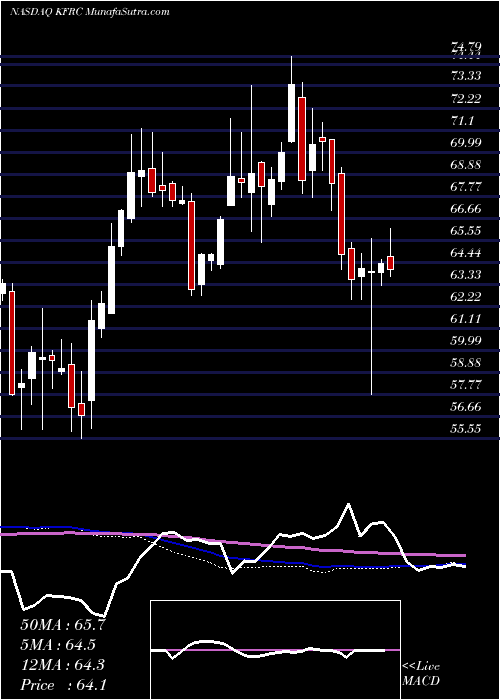Click the 56.66 price axis label
This screenshot has height=700, width=500.
(466, 407)
